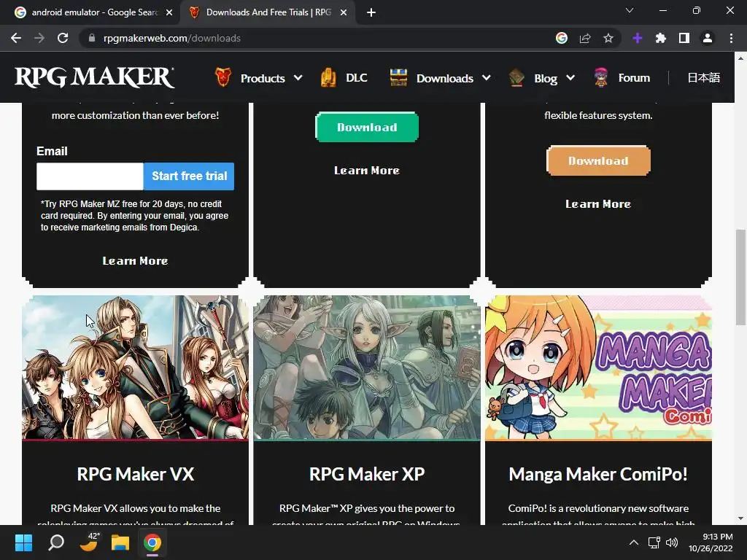Click the scrollbar up arrow

point(740,58)
